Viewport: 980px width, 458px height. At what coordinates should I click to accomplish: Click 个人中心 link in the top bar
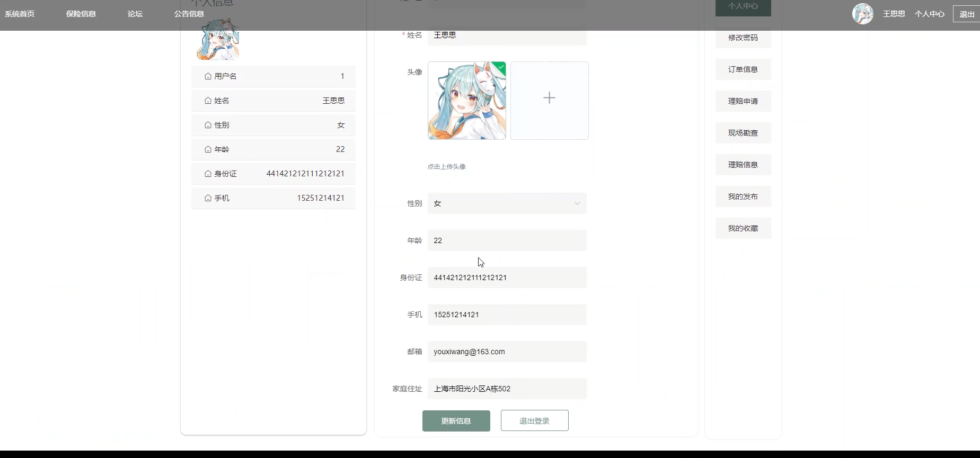[930, 14]
